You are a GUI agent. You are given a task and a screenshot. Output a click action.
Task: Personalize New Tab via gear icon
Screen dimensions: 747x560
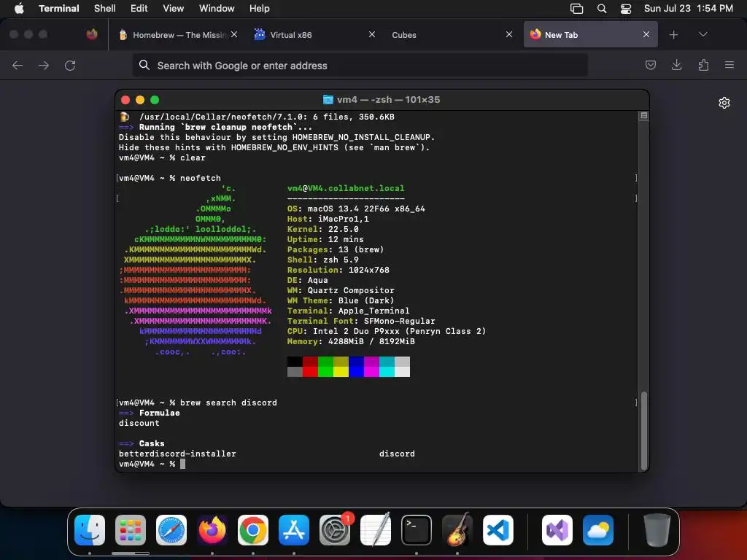point(724,103)
